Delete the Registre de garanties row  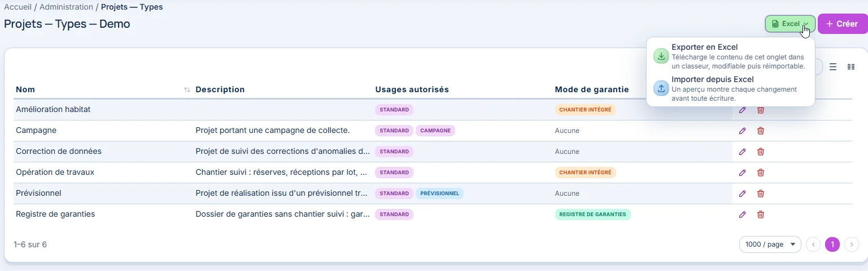click(x=761, y=214)
